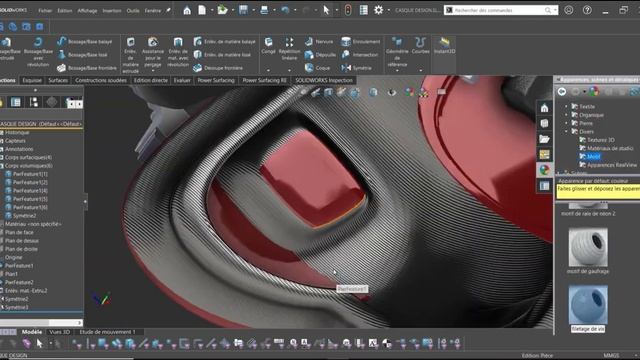The image size is (640, 360).
Task: Click the Open document folder icon
Action: pyautogui.click(x=222, y=10)
